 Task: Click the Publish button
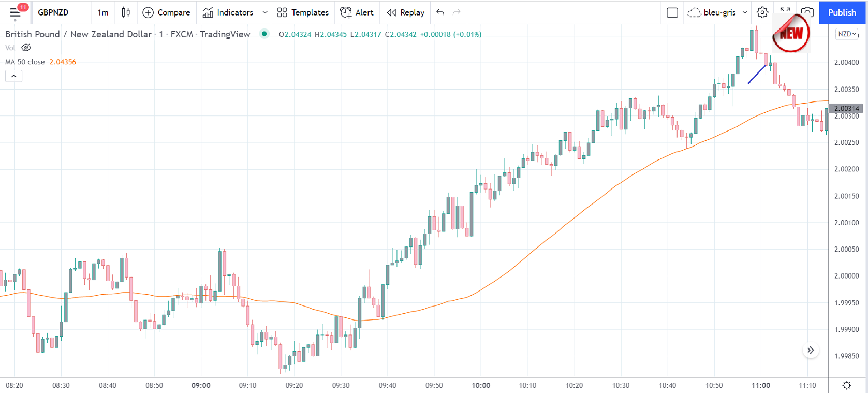click(842, 12)
